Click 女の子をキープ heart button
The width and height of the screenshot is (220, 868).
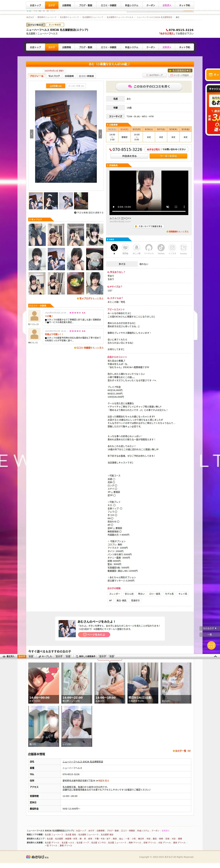coord(155,75)
